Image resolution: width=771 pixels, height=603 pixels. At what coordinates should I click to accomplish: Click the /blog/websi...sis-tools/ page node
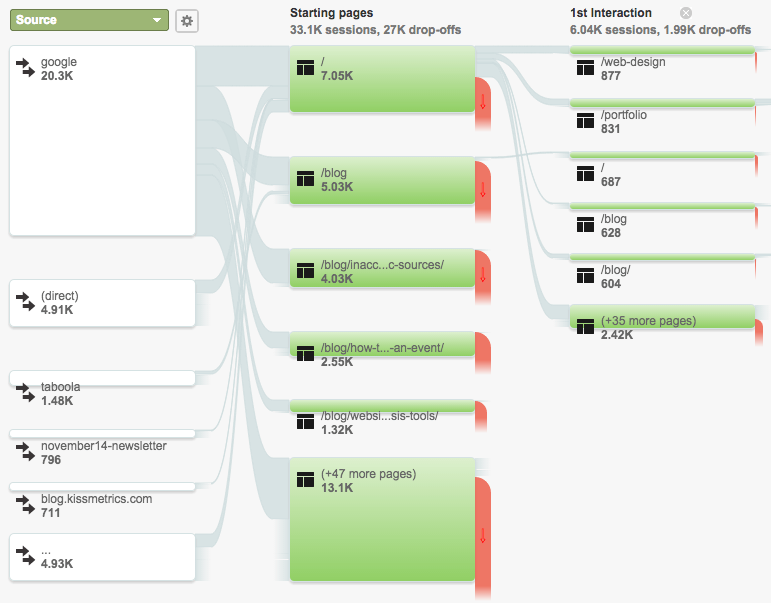tap(382, 406)
